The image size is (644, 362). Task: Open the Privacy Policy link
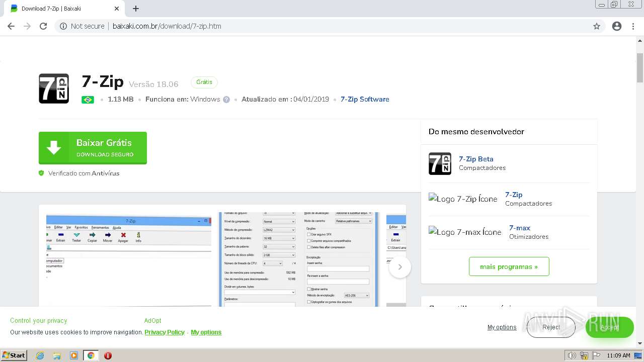click(165, 332)
